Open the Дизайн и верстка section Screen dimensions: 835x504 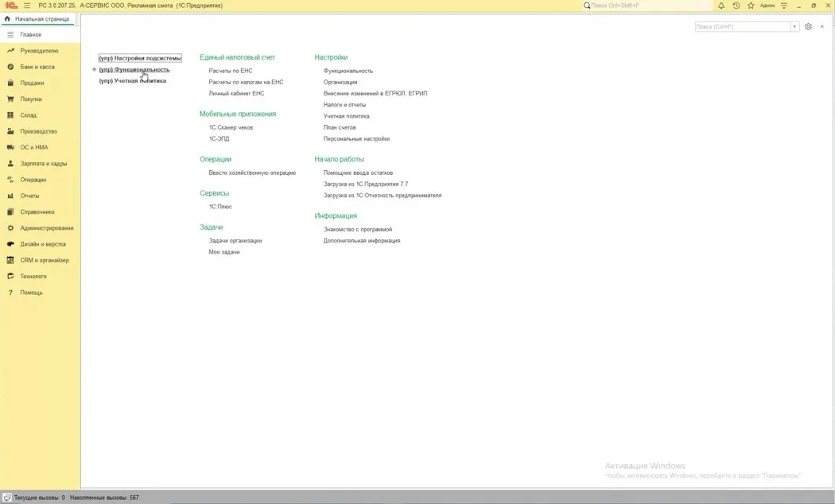pos(43,244)
